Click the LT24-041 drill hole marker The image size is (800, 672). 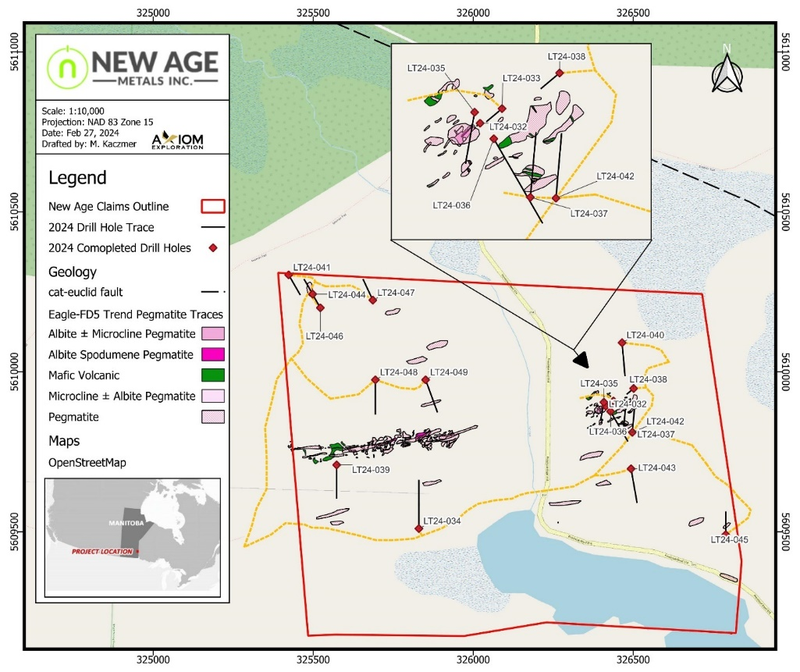(289, 275)
